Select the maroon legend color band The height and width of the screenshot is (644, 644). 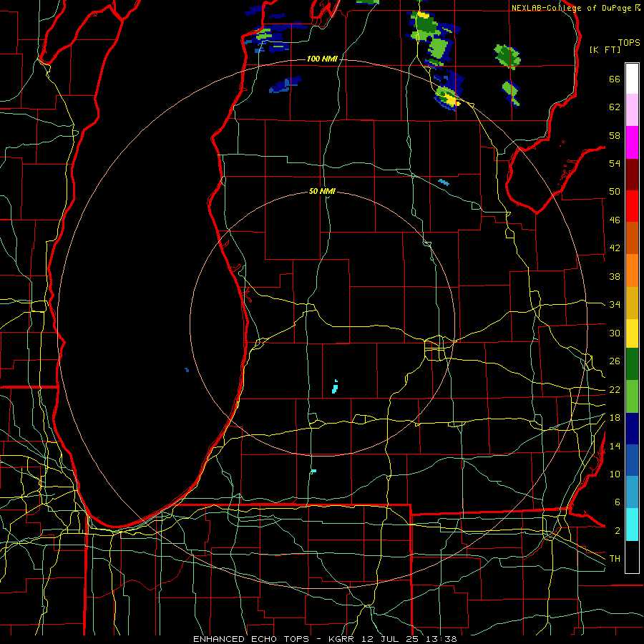pos(632,175)
